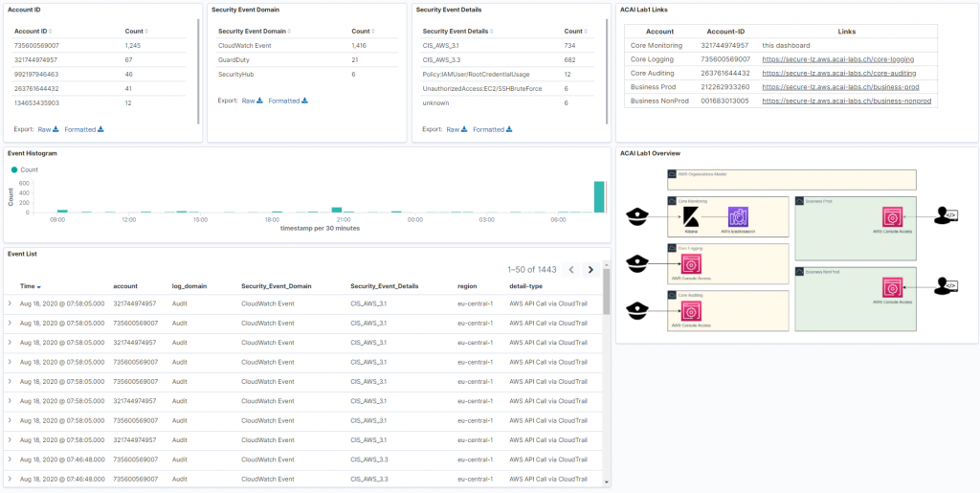Click the region column header

tap(467, 286)
